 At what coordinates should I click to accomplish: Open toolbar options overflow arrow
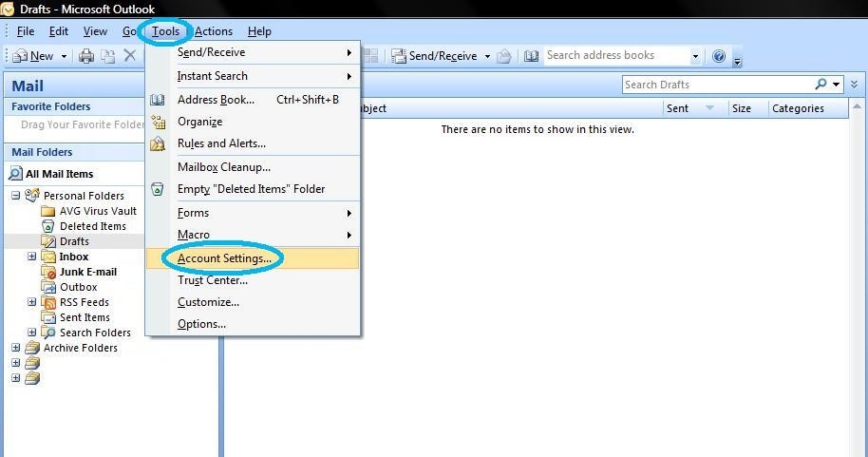tap(737, 61)
